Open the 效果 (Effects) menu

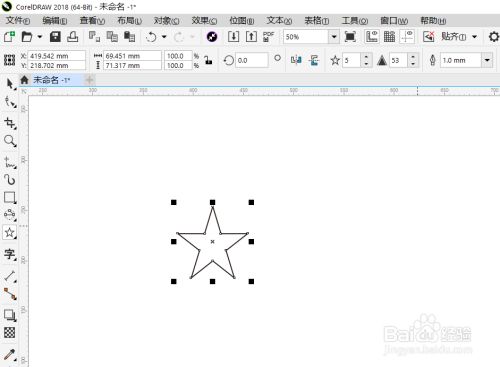coord(204,21)
